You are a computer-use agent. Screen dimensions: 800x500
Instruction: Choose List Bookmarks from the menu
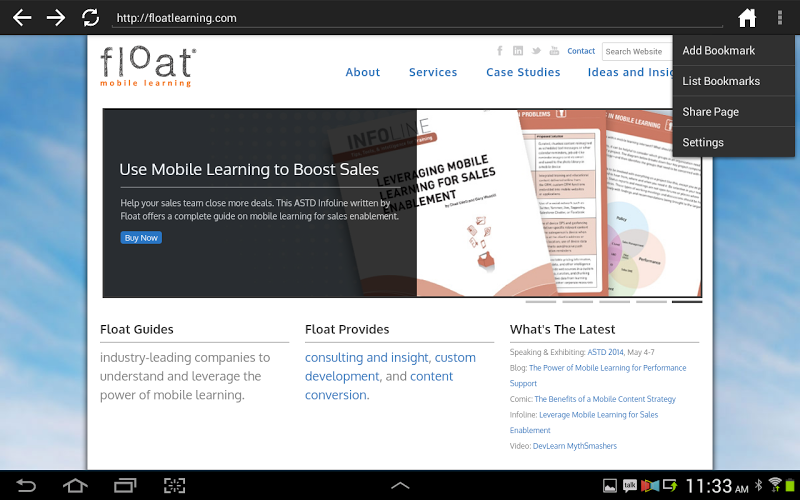click(734, 81)
